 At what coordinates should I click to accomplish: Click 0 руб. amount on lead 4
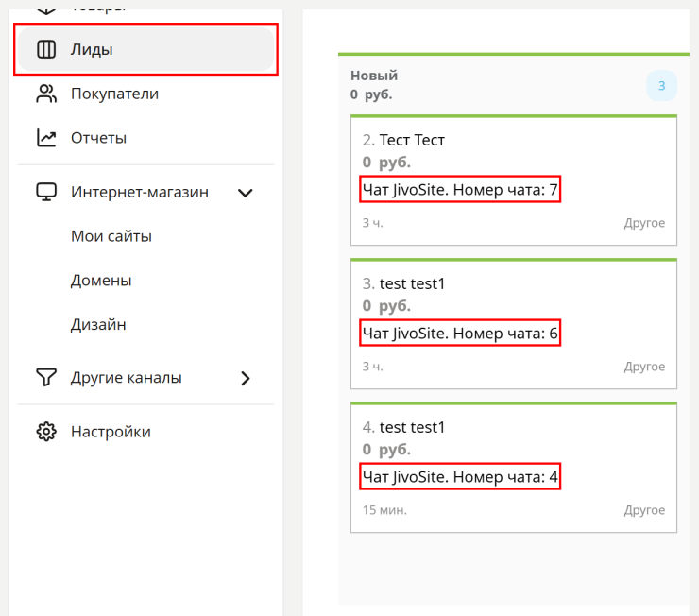click(x=386, y=450)
